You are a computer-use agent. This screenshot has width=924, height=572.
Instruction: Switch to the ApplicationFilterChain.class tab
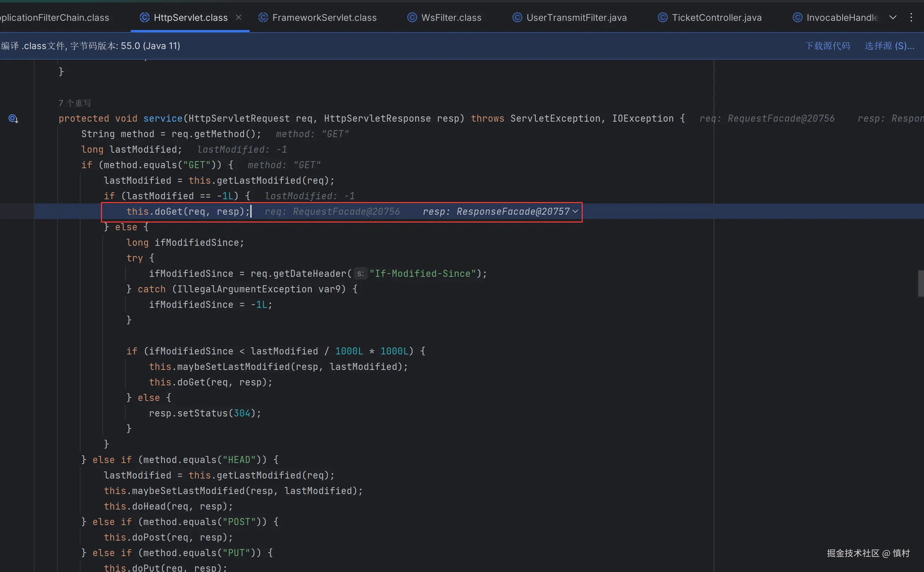coord(54,17)
